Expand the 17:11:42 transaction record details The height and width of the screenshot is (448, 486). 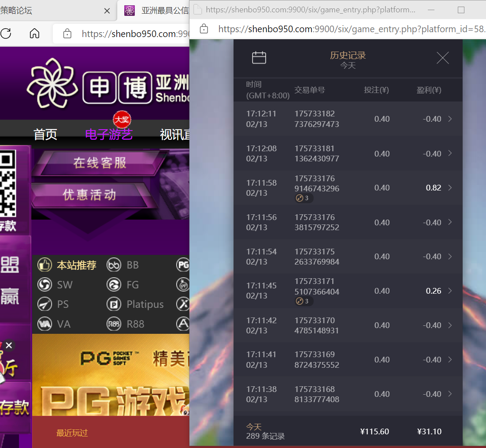[x=450, y=325]
